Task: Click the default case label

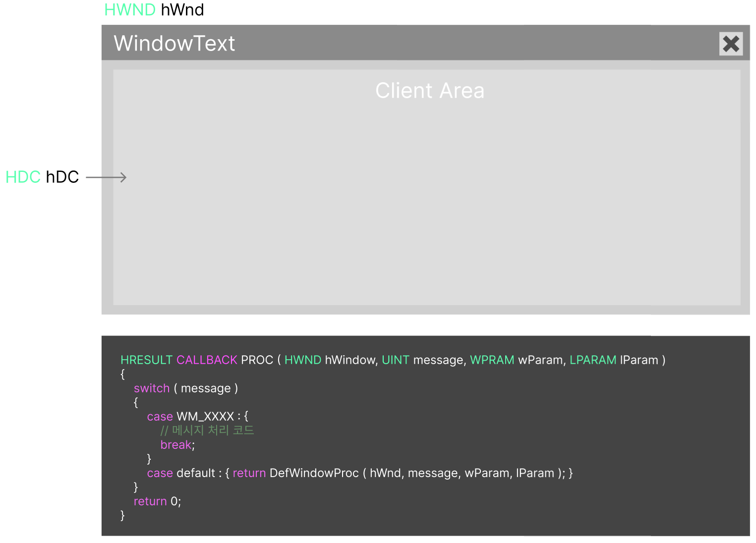Action: [196, 473]
